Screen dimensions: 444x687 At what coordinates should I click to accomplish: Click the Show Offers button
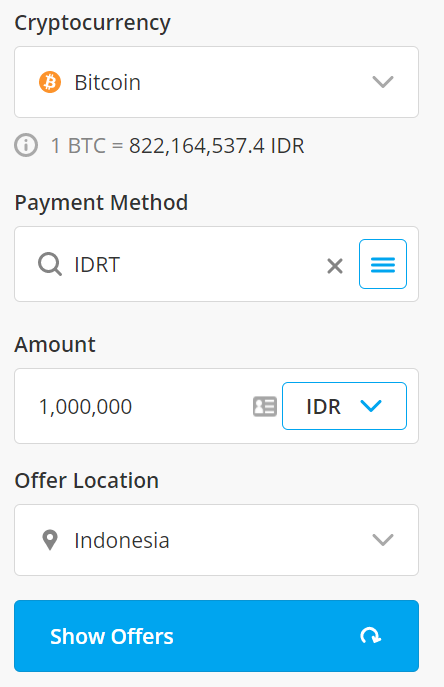coord(217,636)
